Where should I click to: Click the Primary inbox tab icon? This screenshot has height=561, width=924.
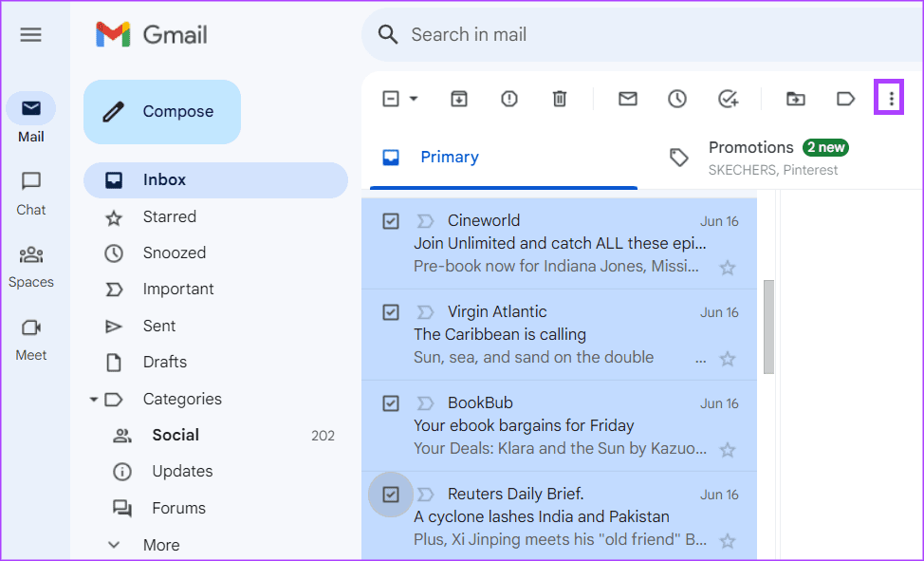click(x=391, y=158)
